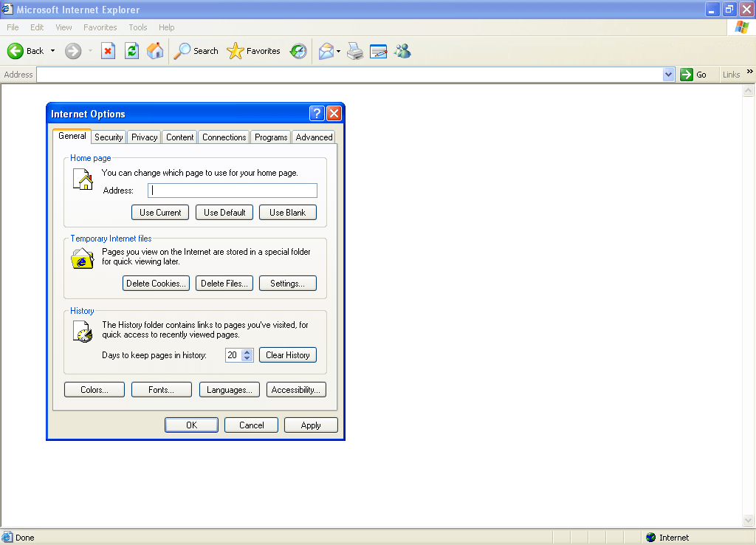
Task: Open the File menu
Action: 13,27
